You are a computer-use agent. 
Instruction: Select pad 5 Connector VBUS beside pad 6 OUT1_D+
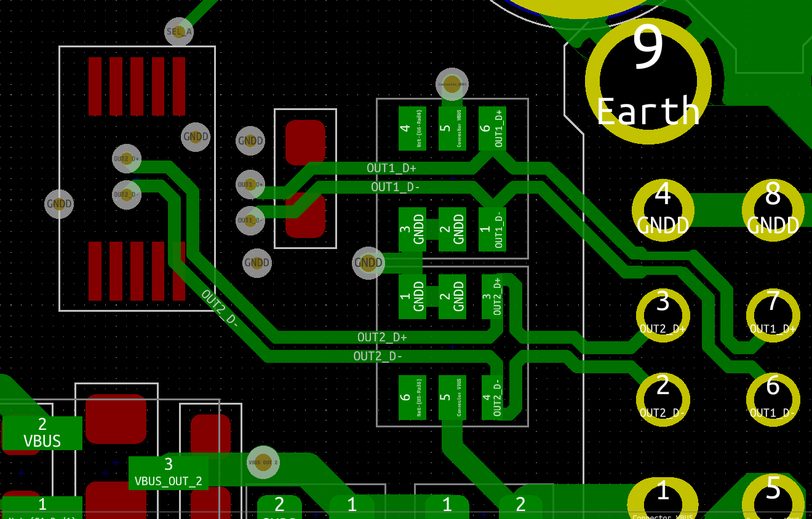coord(452,129)
